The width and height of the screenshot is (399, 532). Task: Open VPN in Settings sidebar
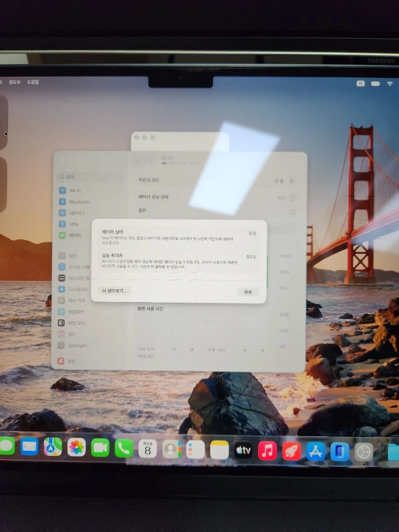point(69,225)
